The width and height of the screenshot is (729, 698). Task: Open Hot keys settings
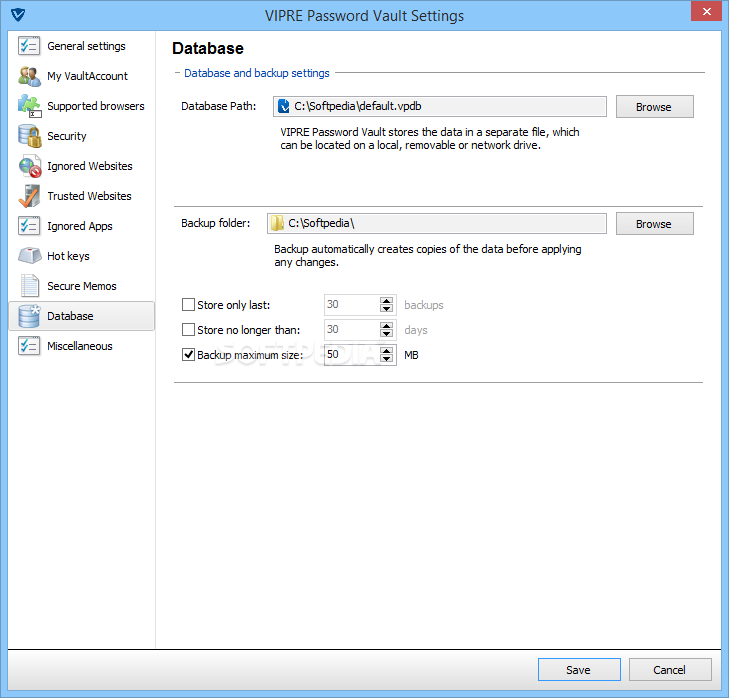(81, 256)
